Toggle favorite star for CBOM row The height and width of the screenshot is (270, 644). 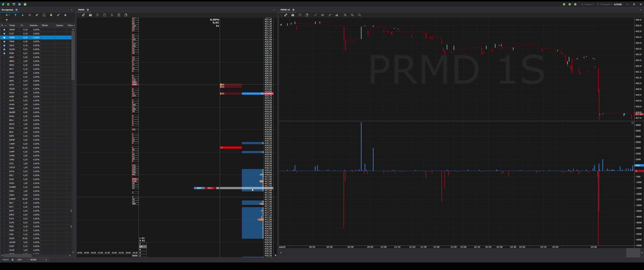point(4,30)
